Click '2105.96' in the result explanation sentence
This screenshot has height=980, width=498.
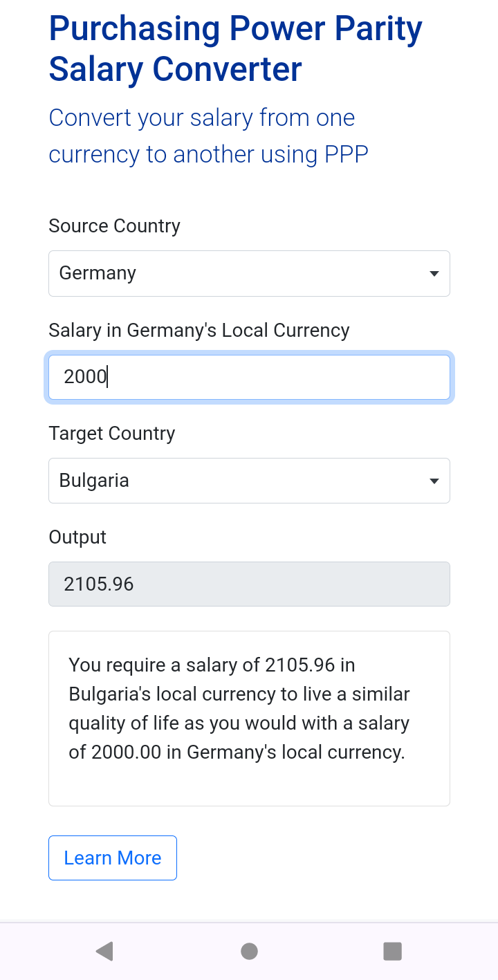point(300,665)
